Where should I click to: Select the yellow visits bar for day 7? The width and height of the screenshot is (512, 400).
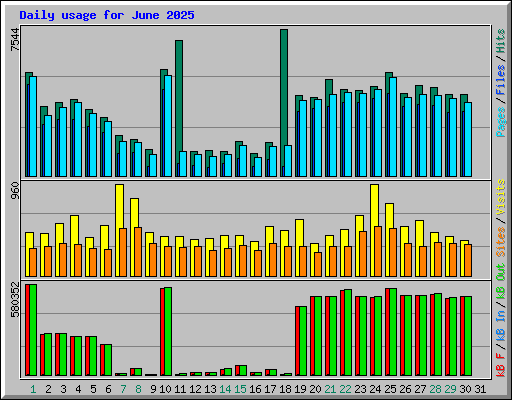pos(119,206)
